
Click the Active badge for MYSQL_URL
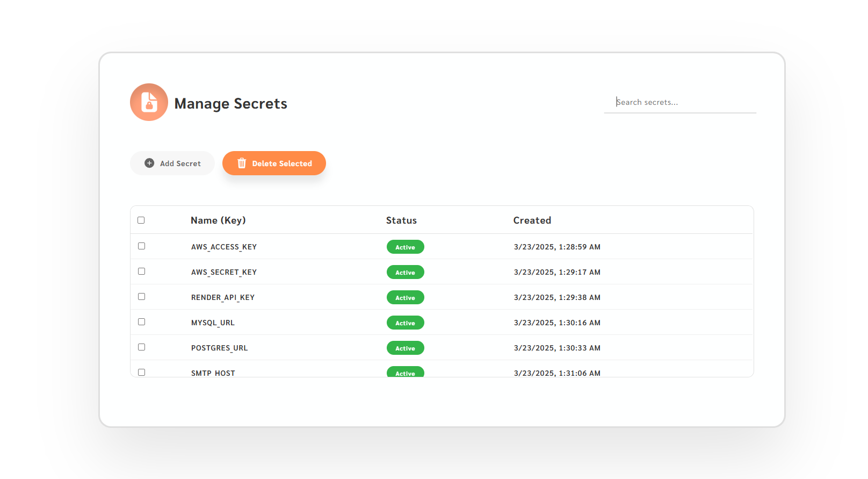pos(406,323)
